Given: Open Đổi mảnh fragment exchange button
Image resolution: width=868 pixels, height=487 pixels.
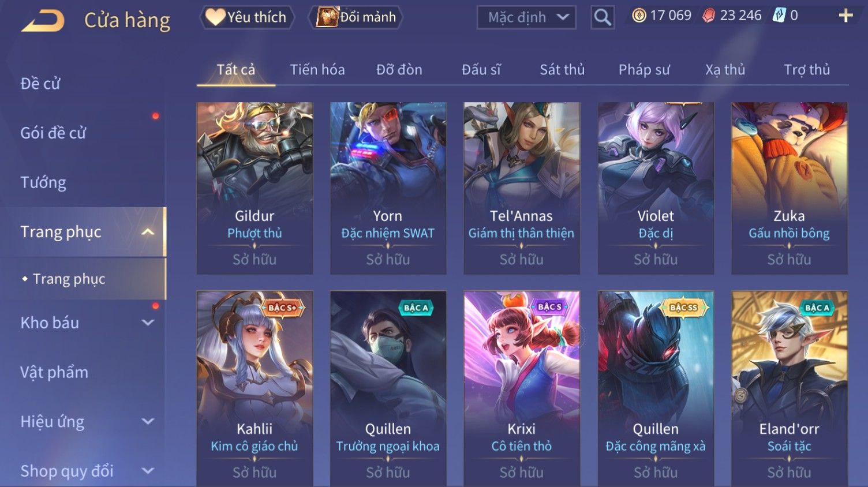Looking at the screenshot, I should (x=358, y=17).
